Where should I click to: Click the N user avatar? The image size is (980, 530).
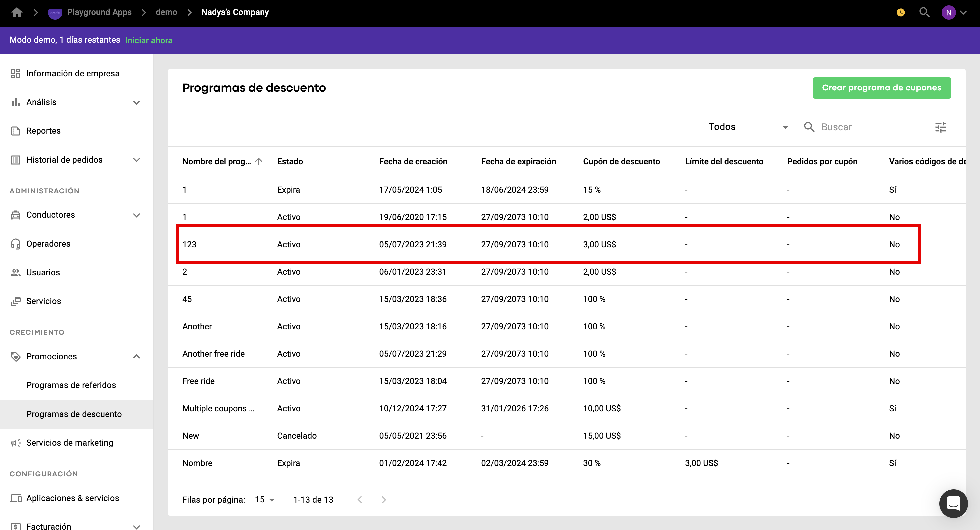click(948, 13)
